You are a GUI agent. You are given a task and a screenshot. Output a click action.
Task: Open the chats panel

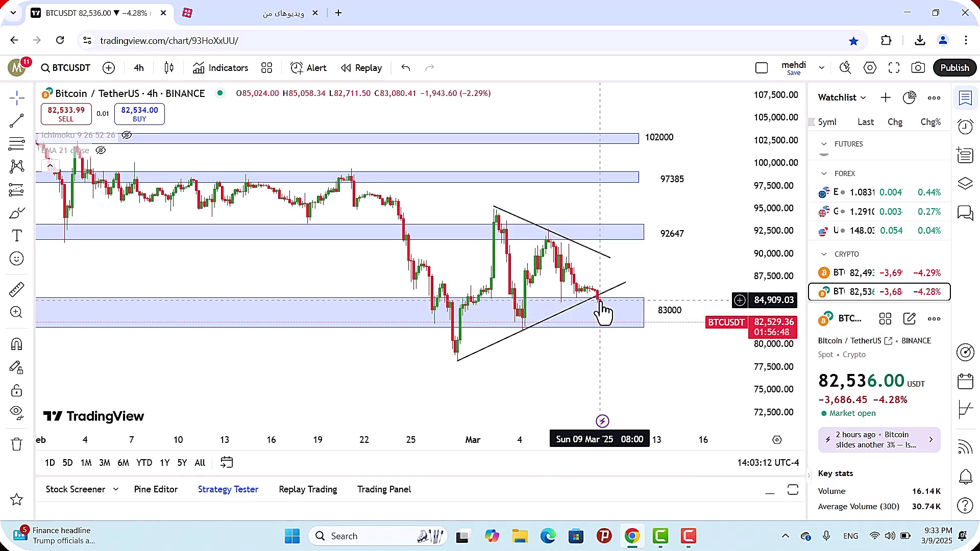965,213
